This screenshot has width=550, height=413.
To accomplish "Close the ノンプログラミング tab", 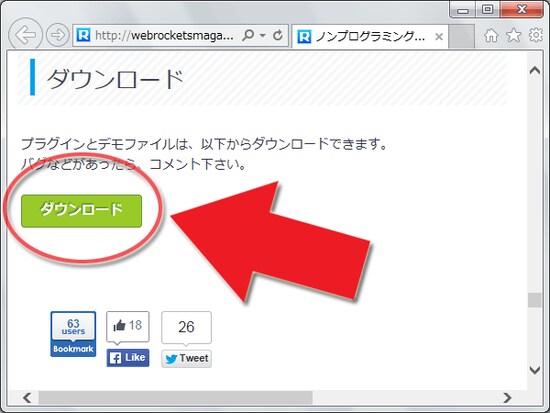I will coord(438,36).
